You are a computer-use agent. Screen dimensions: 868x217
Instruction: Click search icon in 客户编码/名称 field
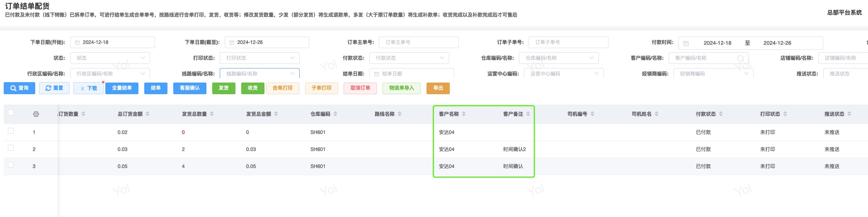[740, 58]
